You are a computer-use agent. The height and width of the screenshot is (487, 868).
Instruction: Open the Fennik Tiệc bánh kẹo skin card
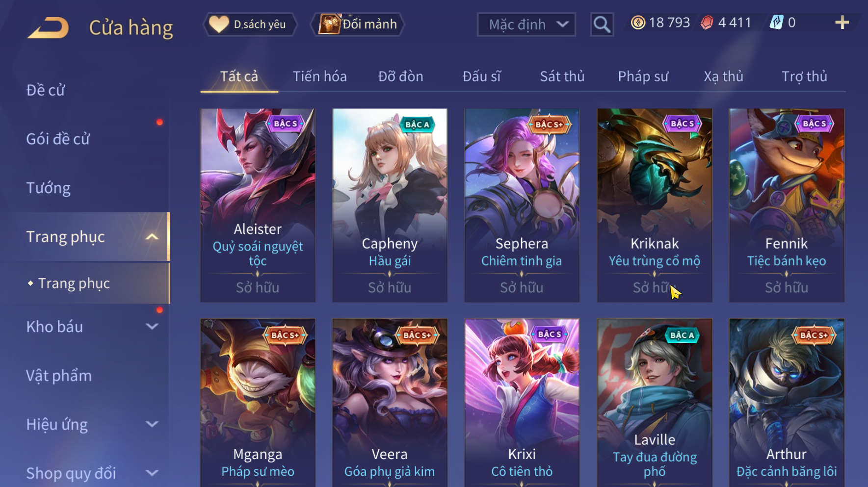click(787, 205)
